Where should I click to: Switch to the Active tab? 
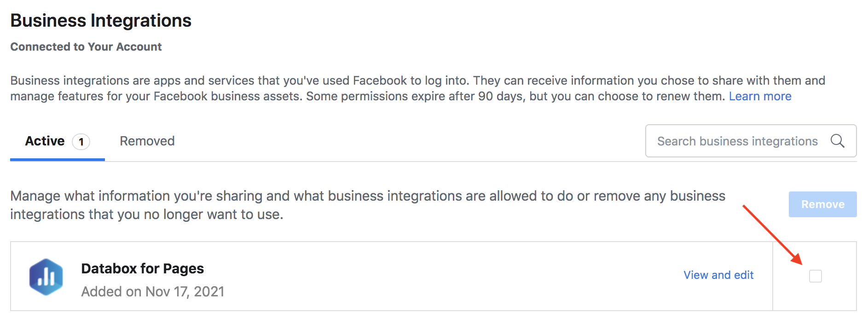45,141
